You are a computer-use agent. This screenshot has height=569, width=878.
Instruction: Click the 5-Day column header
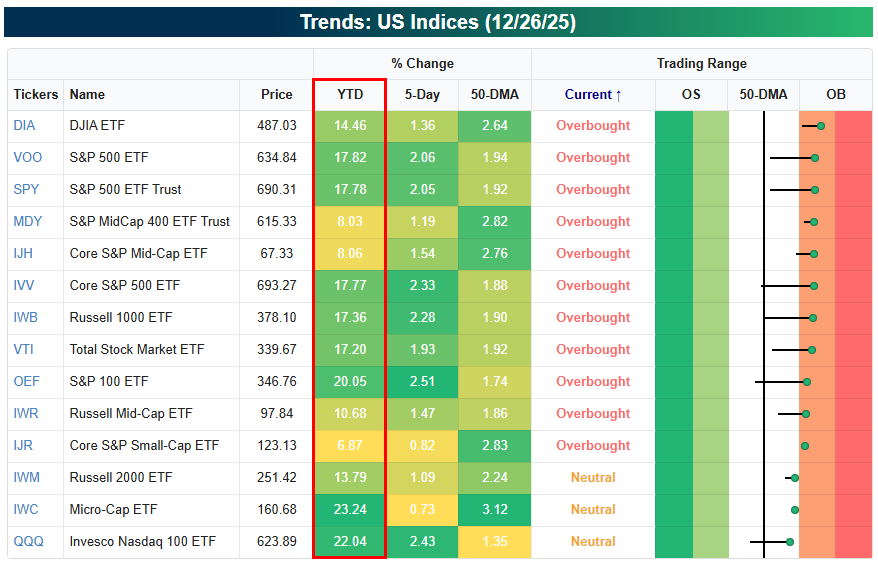[x=421, y=95]
